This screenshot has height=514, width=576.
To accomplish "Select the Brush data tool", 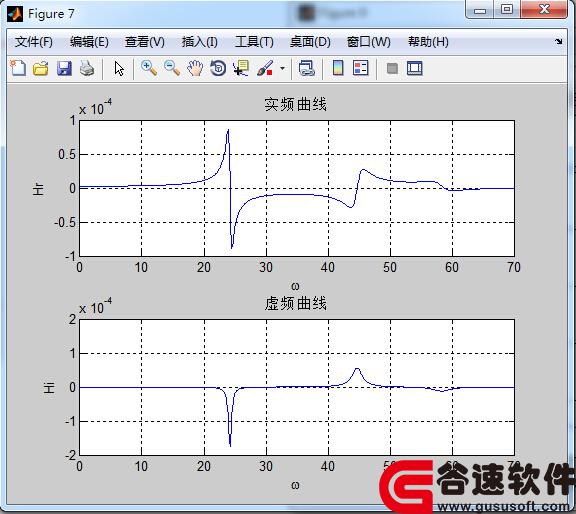I will click(x=264, y=68).
